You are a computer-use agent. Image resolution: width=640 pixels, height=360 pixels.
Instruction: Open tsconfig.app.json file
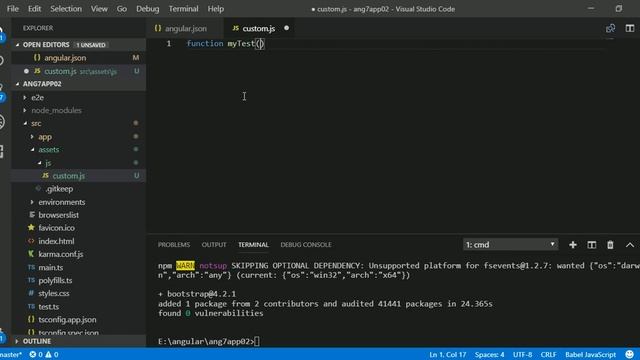click(78, 320)
